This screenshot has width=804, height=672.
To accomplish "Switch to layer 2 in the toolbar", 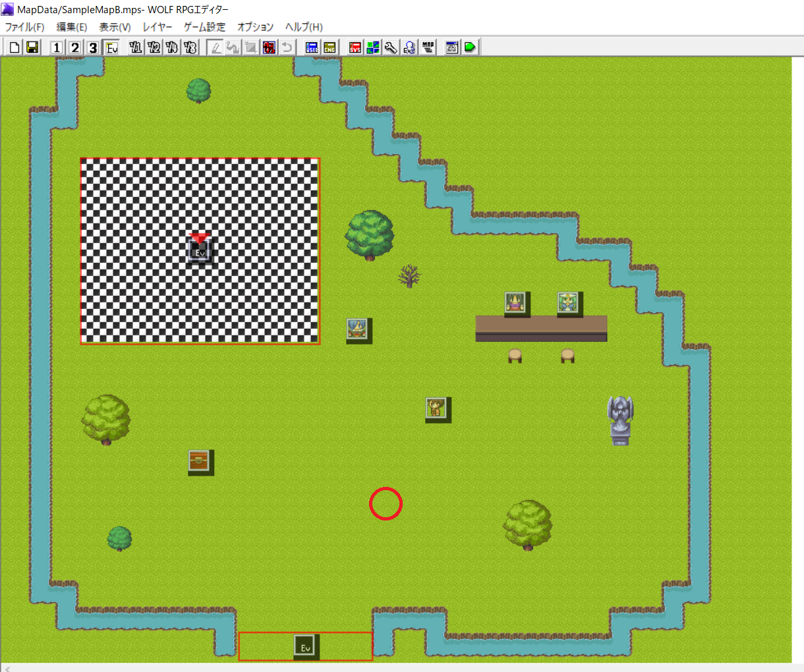I will coord(75,47).
